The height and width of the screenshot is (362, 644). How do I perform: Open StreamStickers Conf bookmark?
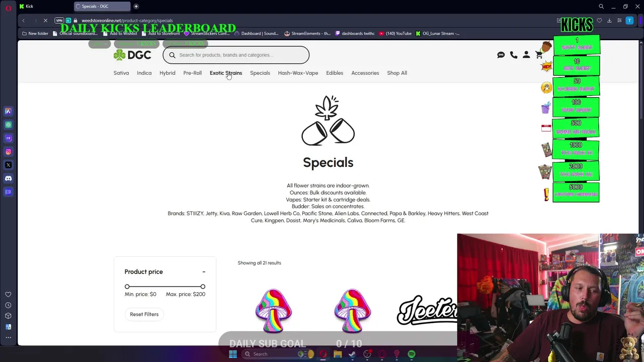tap(207, 33)
